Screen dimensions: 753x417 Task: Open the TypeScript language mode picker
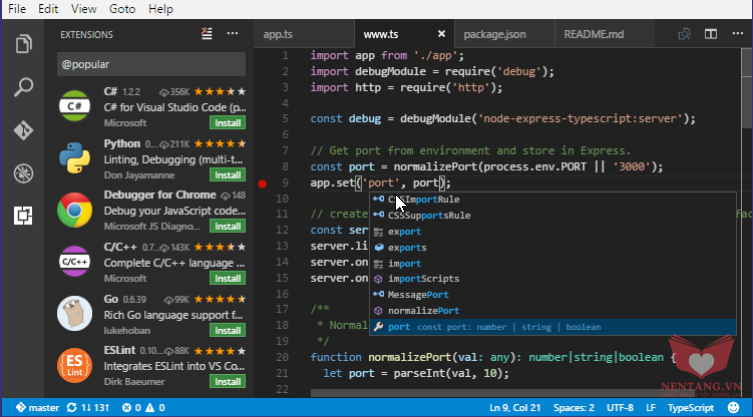point(691,408)
